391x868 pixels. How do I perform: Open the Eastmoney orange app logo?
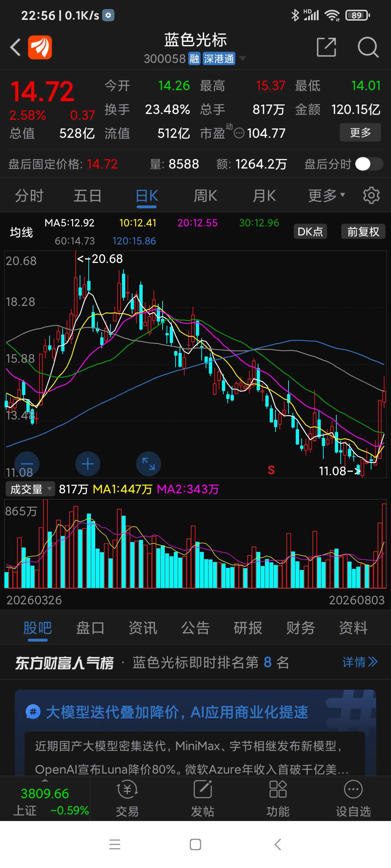(40, 47)
